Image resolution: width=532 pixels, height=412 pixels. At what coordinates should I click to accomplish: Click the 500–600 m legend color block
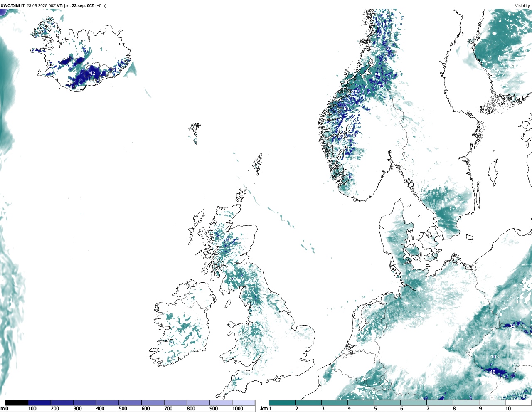click(x=130, y=402)
